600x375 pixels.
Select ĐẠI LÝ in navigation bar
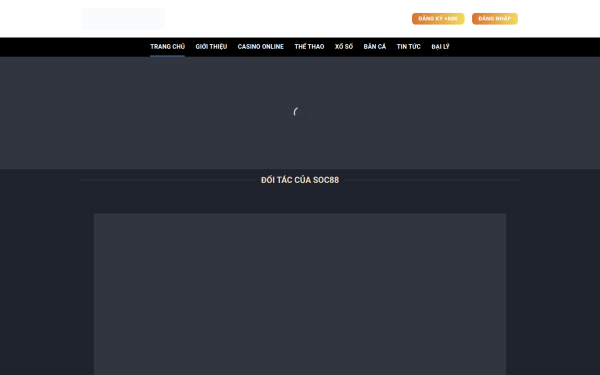tap(440, 47)
